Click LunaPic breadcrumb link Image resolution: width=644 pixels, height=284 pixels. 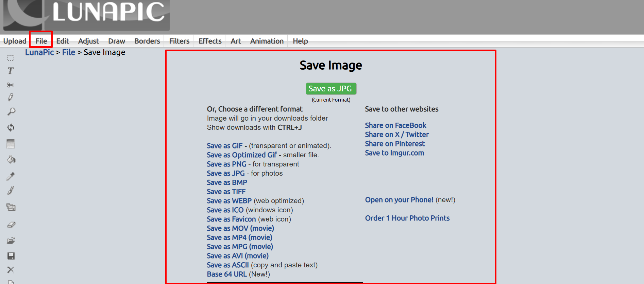click(39, 52)
